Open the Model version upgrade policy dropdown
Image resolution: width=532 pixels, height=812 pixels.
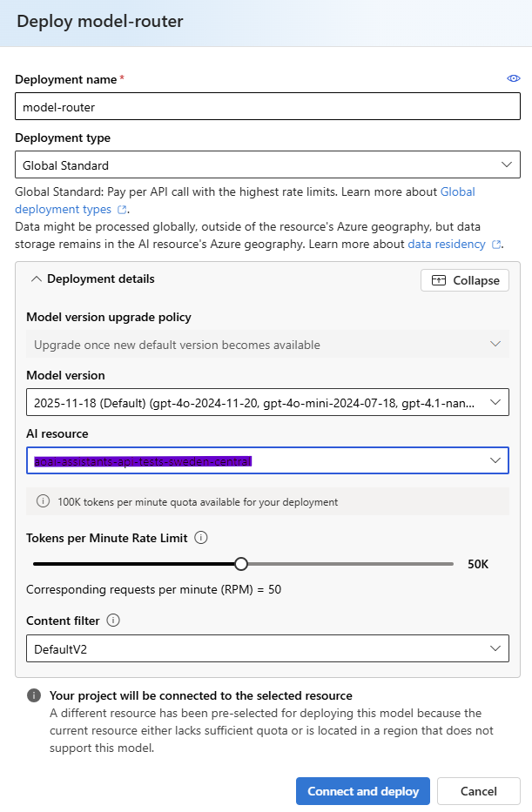(268, 345)
